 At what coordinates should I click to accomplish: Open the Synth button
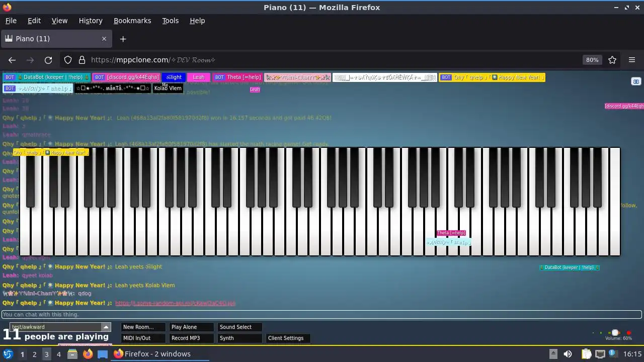[x=240, y=338]
